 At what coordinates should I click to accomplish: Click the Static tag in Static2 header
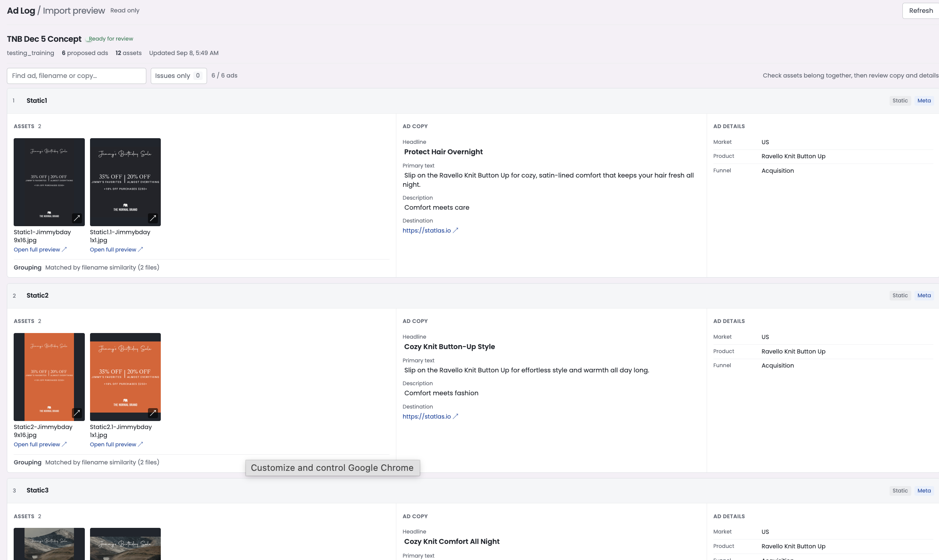[x=900, y=296]
